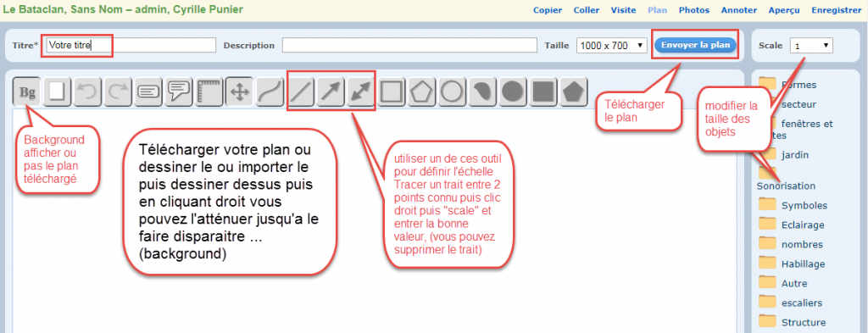
Task: Select the text box tool
Action: click(148, 92)
